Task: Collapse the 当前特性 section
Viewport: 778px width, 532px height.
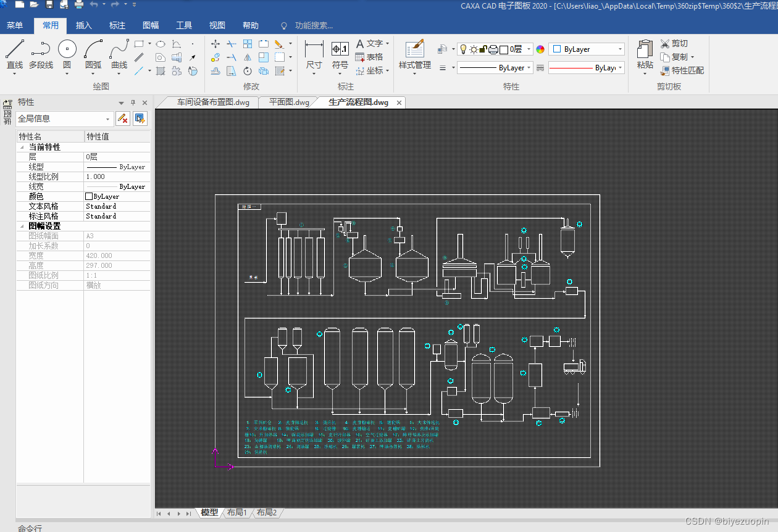Action: point(23,148)
